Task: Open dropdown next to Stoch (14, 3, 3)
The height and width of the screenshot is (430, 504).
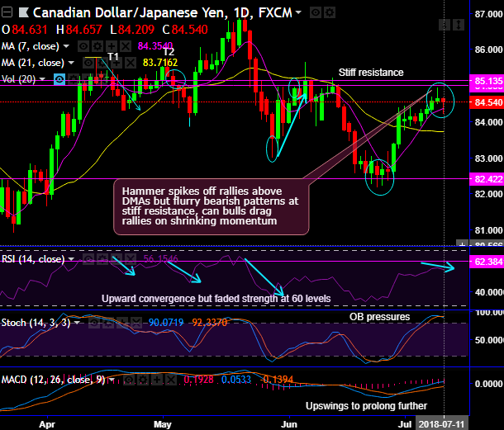Action: click(77, 323)
